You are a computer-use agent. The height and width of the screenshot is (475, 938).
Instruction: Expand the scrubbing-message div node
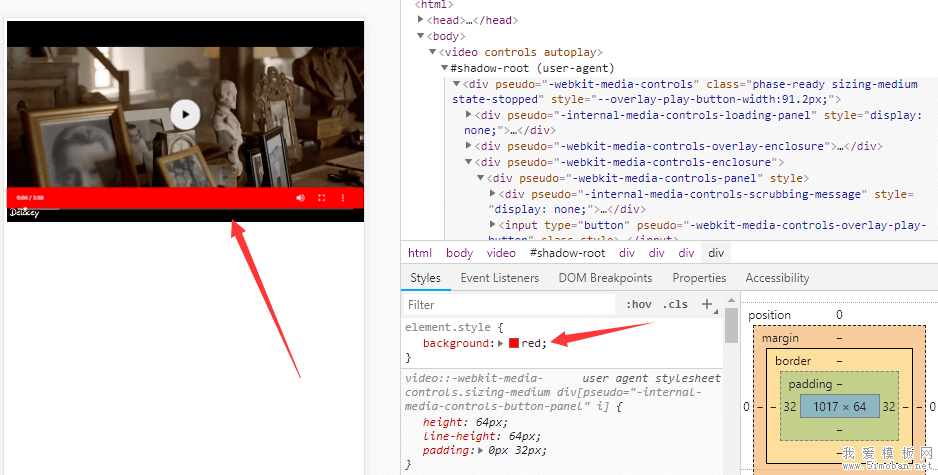coord(492,193)
